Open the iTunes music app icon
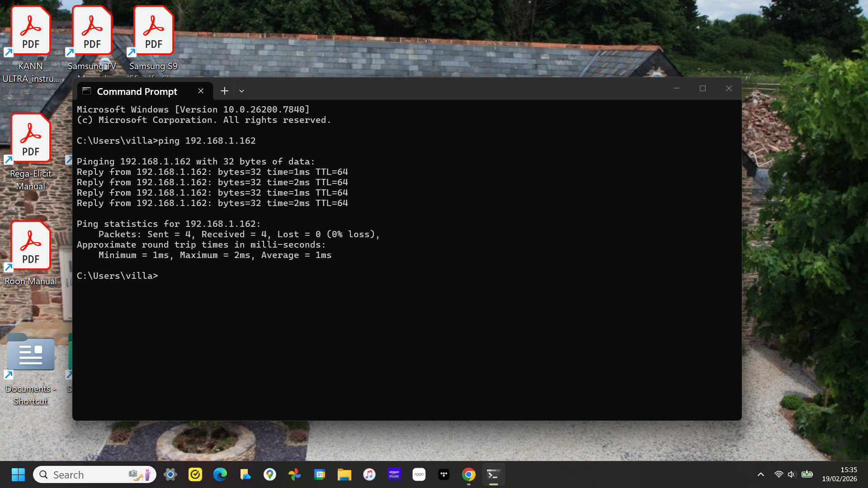 point(369,474)
